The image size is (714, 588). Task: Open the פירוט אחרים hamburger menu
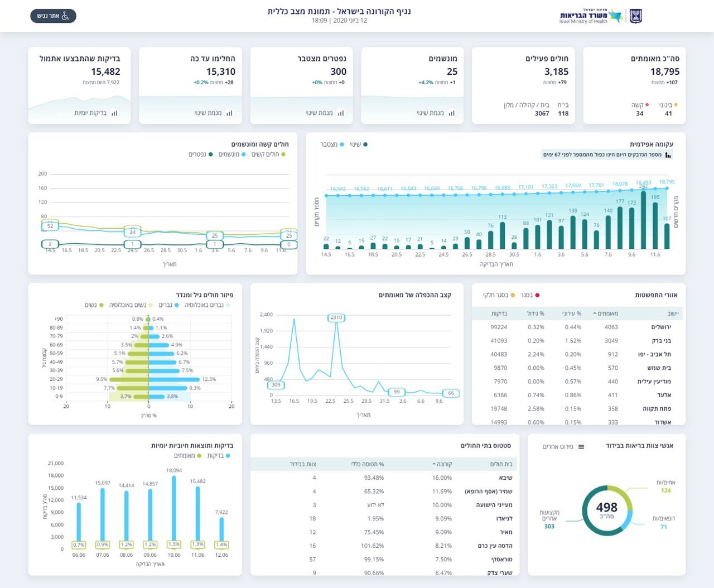click(x=581, y=447)
